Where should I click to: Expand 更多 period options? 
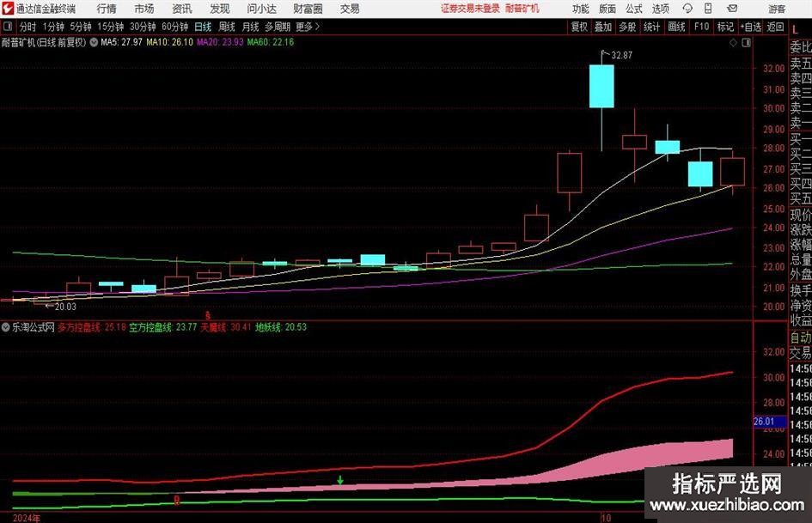coord(304,27)
